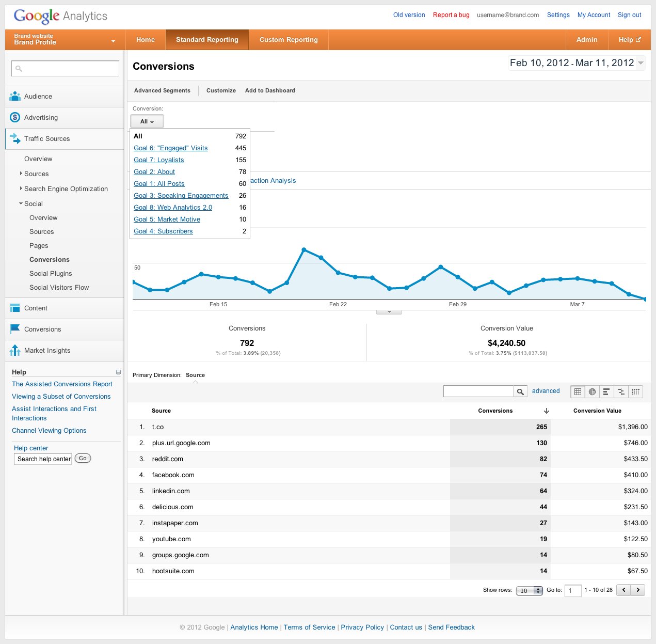Viewport: 656px width, 644px height.
Task: Collapse the Help panel minus icon
Action: (118, 372)
